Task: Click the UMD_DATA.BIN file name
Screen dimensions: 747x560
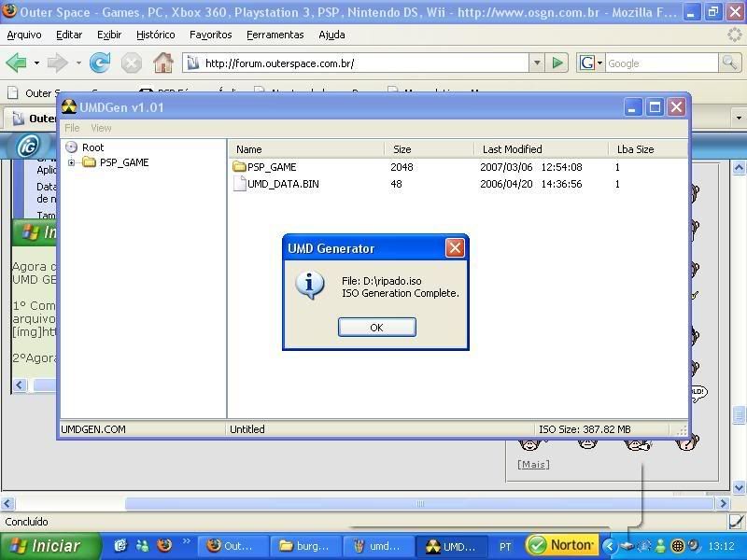Action: (283, 184)
